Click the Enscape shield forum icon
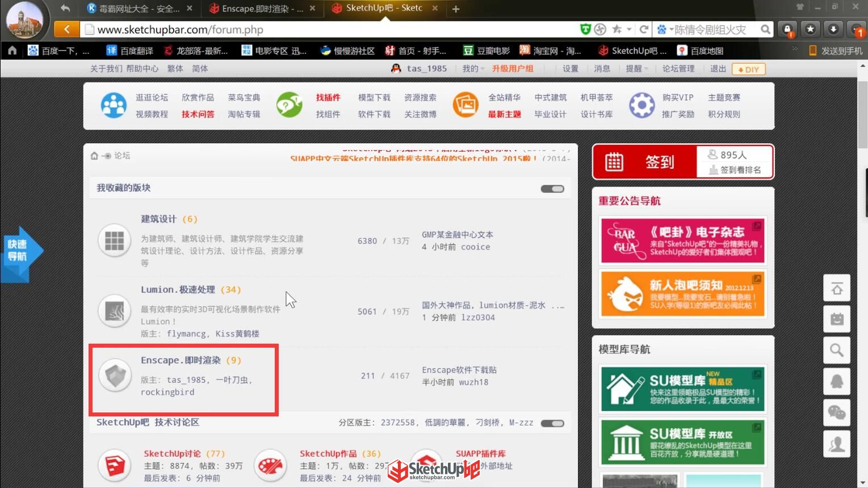868x488 pixels. tap(115, 376)
